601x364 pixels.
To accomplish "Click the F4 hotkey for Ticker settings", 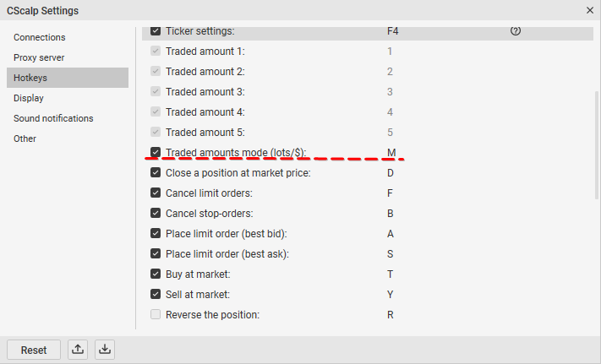I will 393,31.
